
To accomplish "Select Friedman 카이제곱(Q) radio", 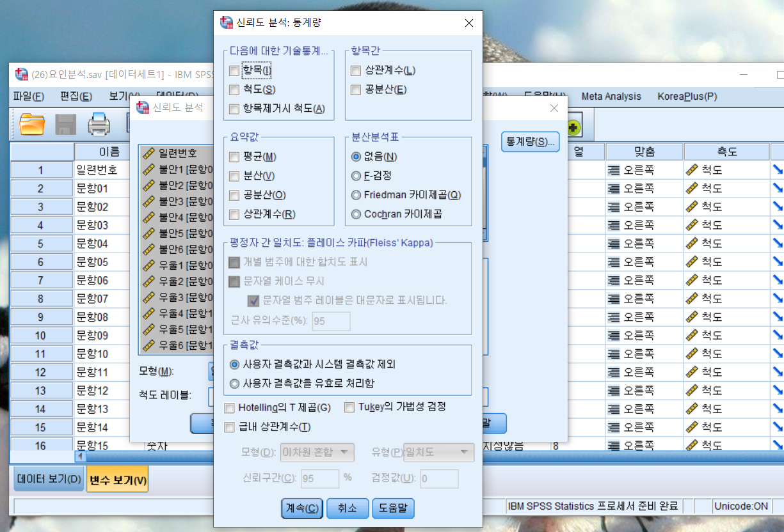I will (356, 195).
